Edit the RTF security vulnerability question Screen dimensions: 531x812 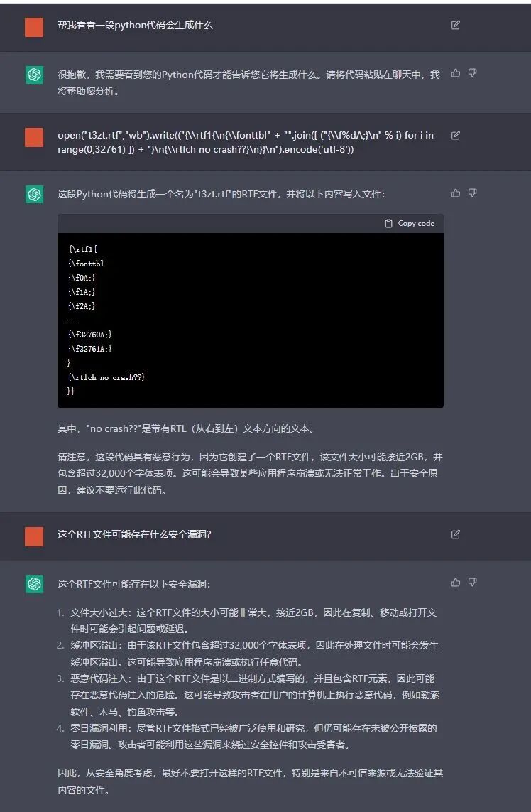(456, 534)
